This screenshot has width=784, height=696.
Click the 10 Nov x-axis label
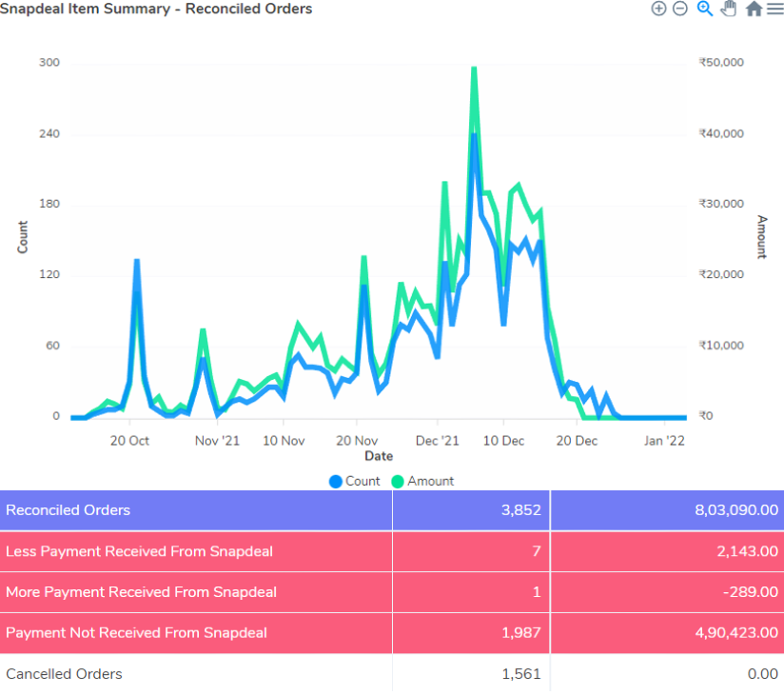284,441
